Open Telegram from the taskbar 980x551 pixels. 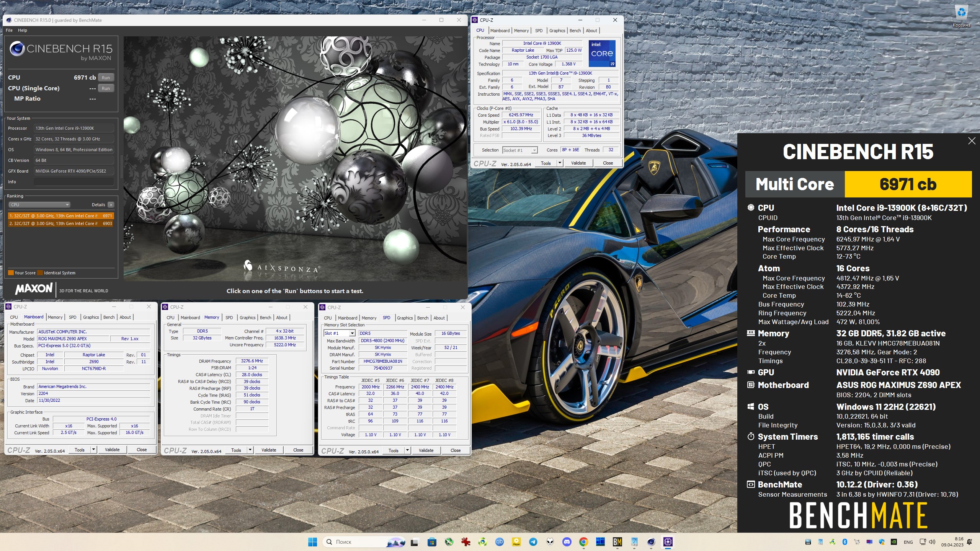tap(533, 542)
